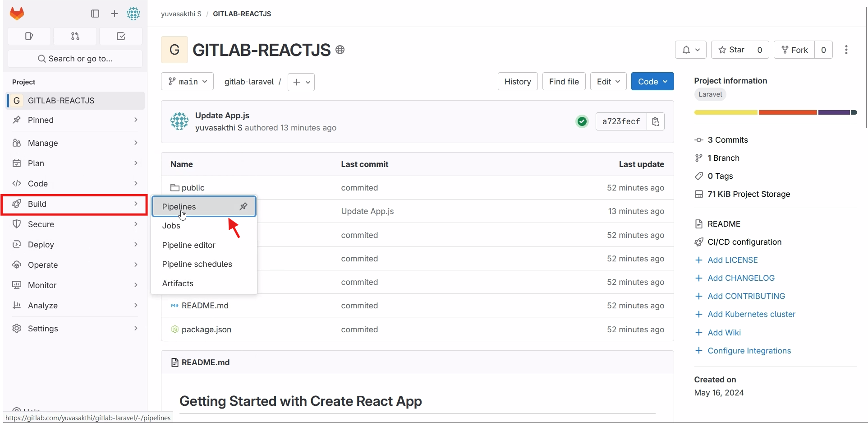The height and width of the screenshot is (423, 868).
Task: Open Pipeline editor from flyout
Action: coord(204,245)
